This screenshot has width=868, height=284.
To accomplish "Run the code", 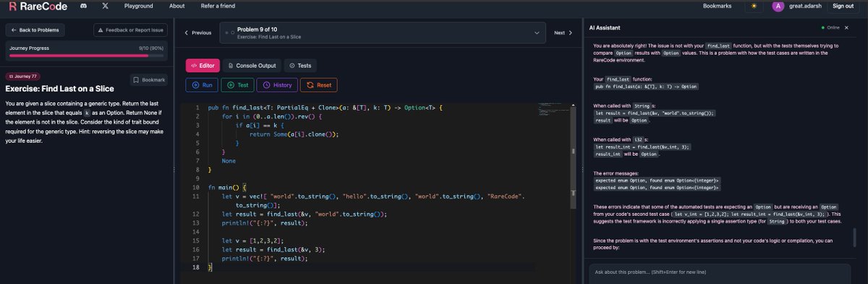I will click(x=202, y=85).
